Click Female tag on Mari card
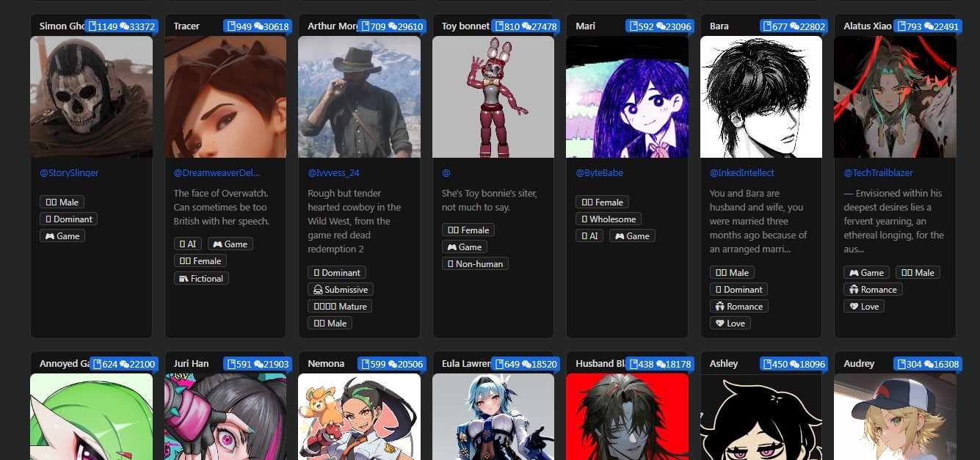Image resolution: width=980 pixels, height=460 pixels. [602, 202]
